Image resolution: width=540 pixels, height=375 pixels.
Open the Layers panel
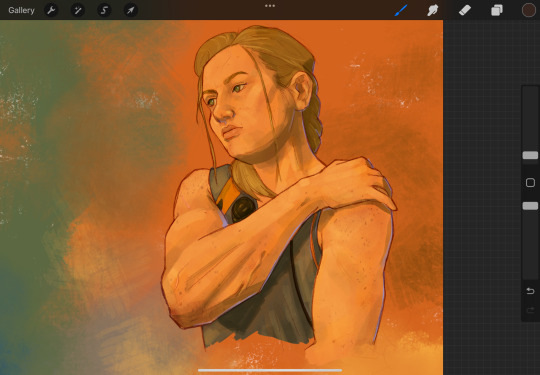[497, 10]
